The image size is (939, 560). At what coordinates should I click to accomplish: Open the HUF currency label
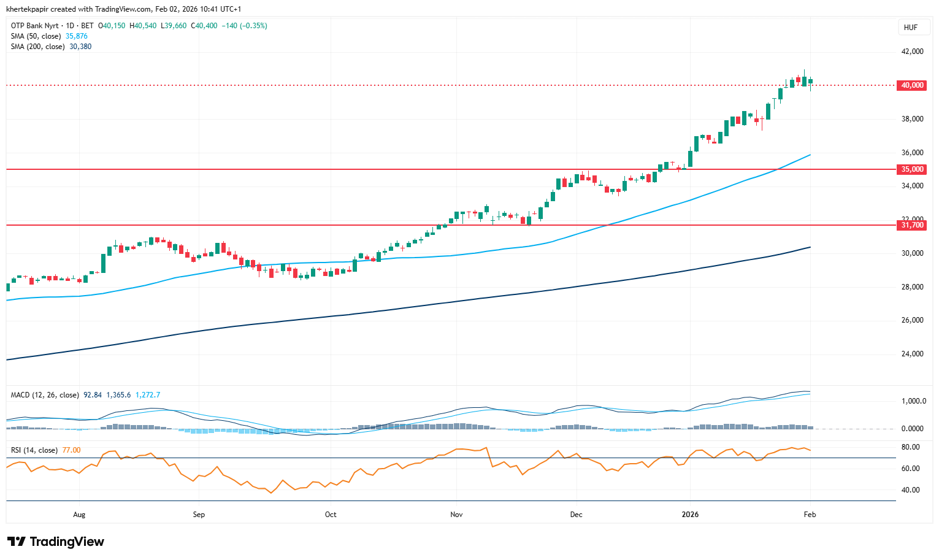(x=911, y=28)
